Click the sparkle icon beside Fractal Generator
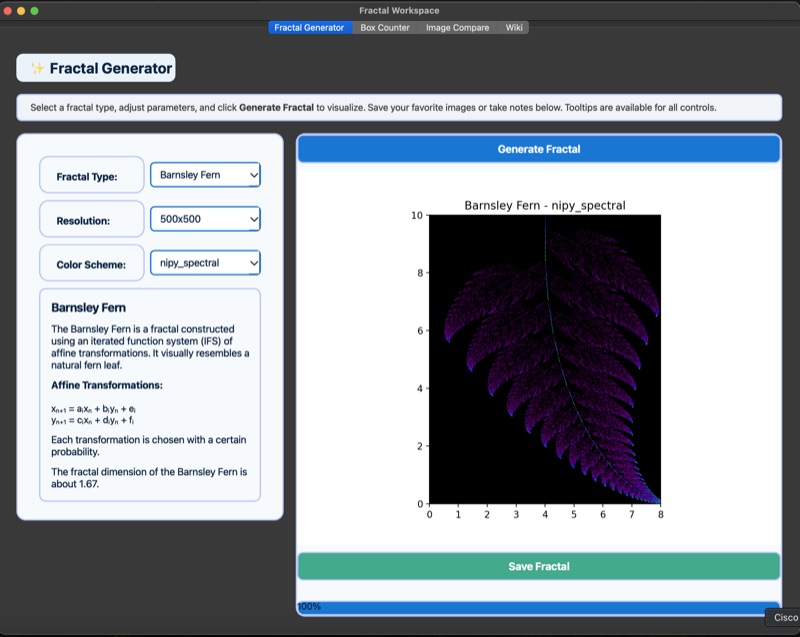 (x=37, y=68)
